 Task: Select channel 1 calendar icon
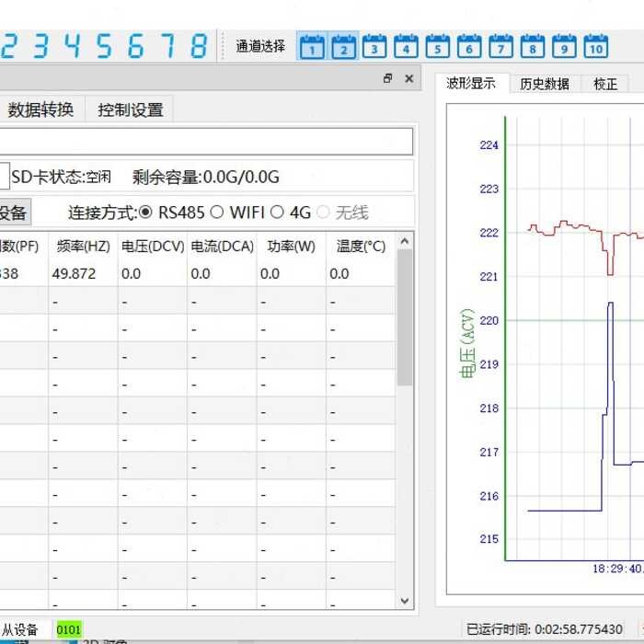click(312, 45)
